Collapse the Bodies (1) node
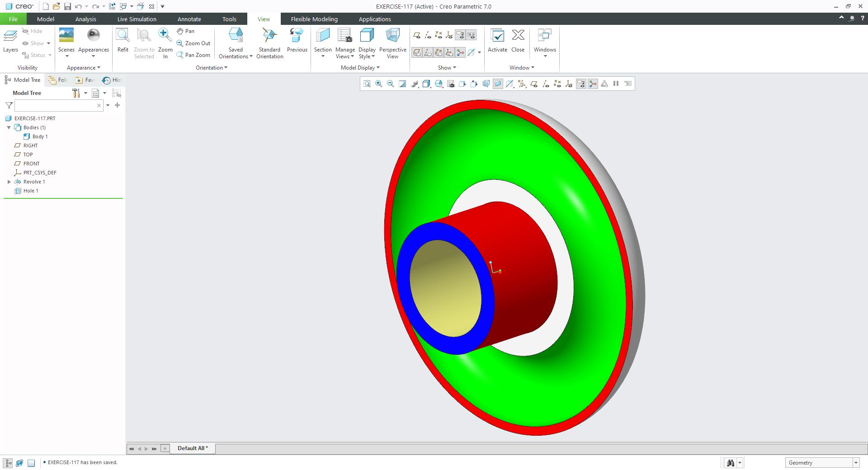Screen dimensions: 868x470 [9, 127]
